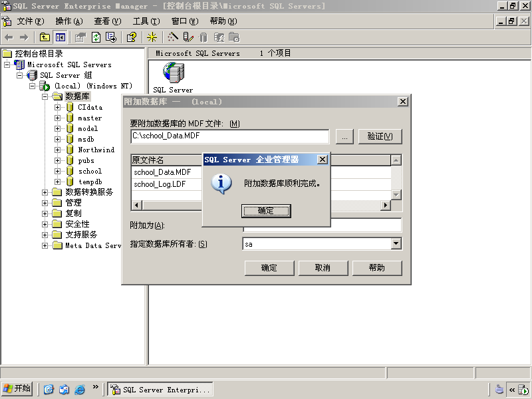Click the file list scroll-right arrow
The width and height of the screenshot is (532, 399).
386,205
